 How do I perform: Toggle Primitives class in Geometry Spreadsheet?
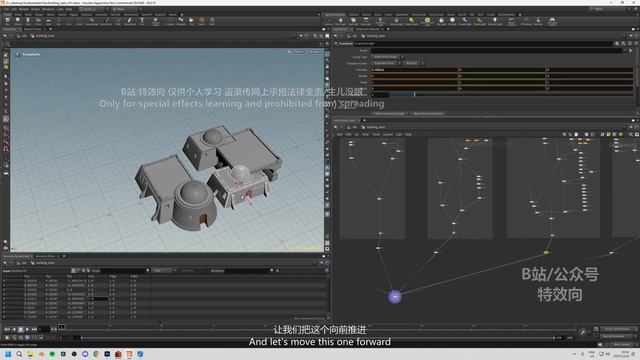pos(83,271)
